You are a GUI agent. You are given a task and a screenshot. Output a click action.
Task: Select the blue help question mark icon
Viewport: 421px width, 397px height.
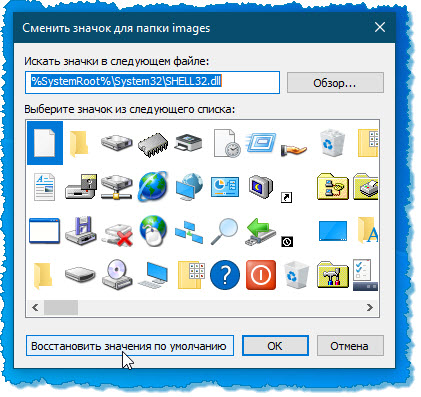tap(225, 275)
